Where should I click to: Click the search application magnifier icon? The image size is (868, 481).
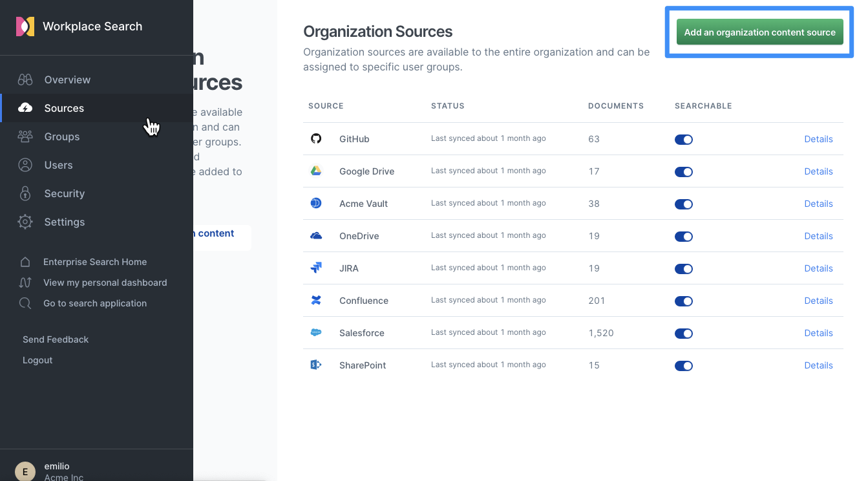pos(25,303)
